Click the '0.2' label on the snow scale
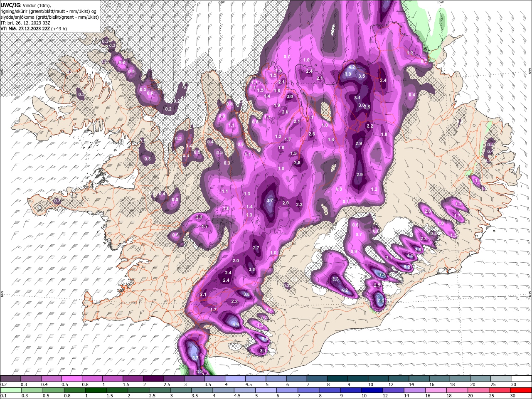Viewport: 532px width, 399px height. click(3, 384)
